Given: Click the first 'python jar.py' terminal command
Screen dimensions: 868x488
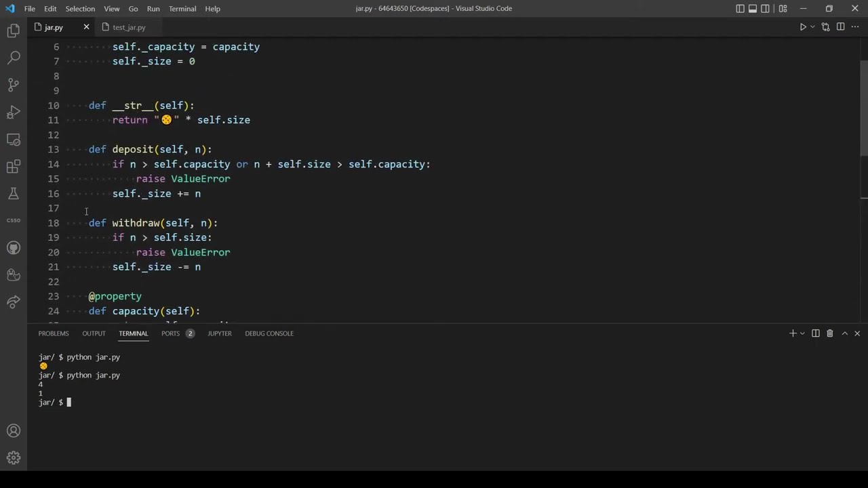Looking at the screenshot, I should (x=93, y=357).
